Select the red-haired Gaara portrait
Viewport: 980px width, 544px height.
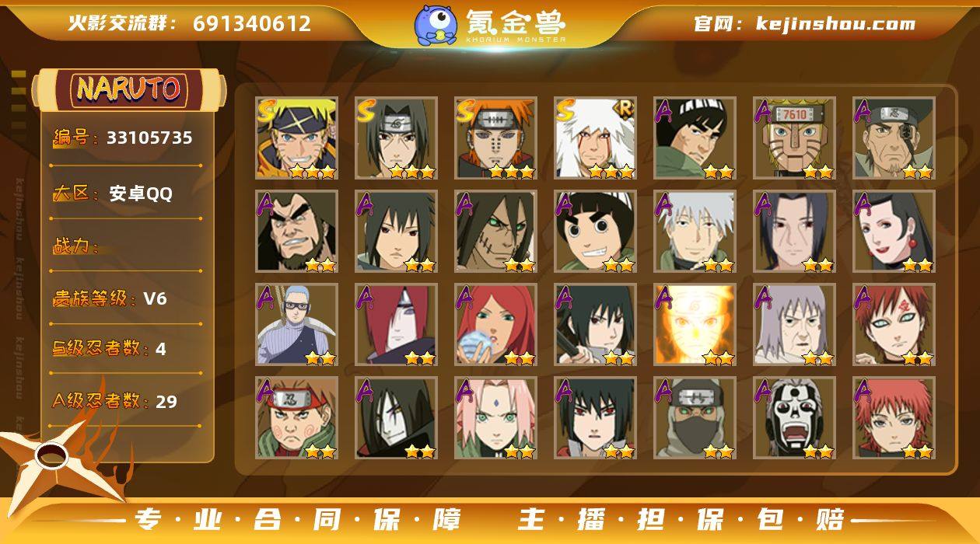894,325
